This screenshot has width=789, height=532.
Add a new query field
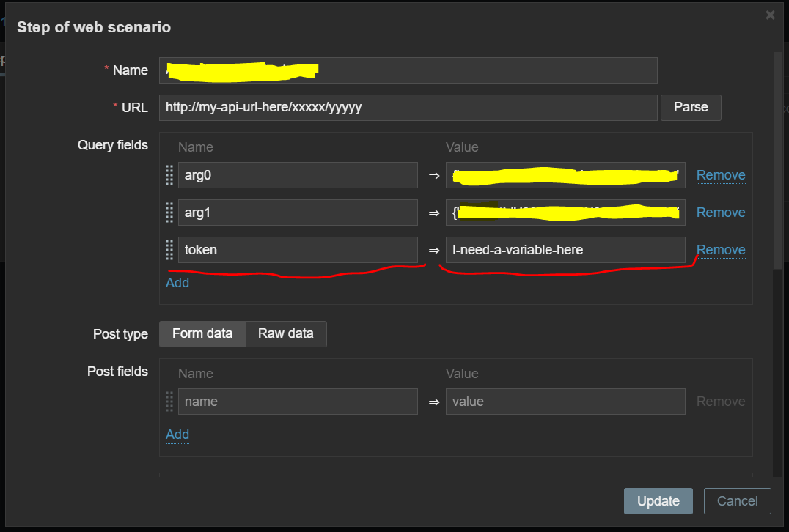[177, 283]
